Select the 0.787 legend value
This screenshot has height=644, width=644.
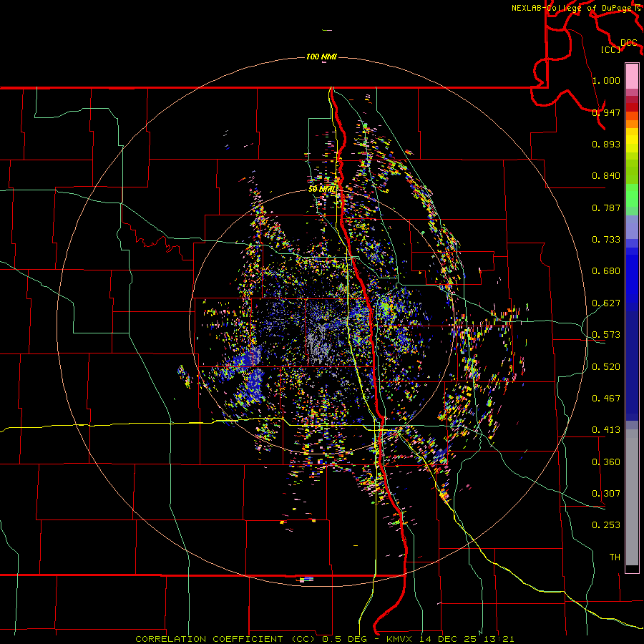point(606,208)
